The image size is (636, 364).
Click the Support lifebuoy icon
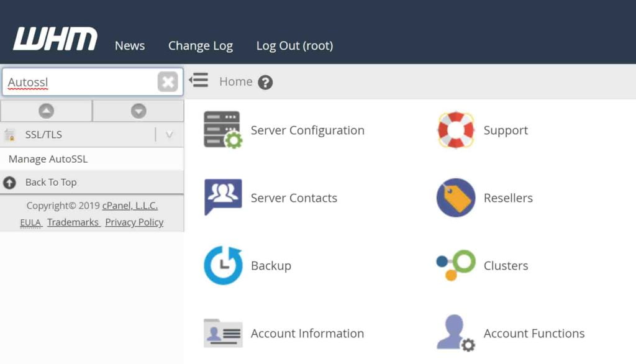click(455, 130)
